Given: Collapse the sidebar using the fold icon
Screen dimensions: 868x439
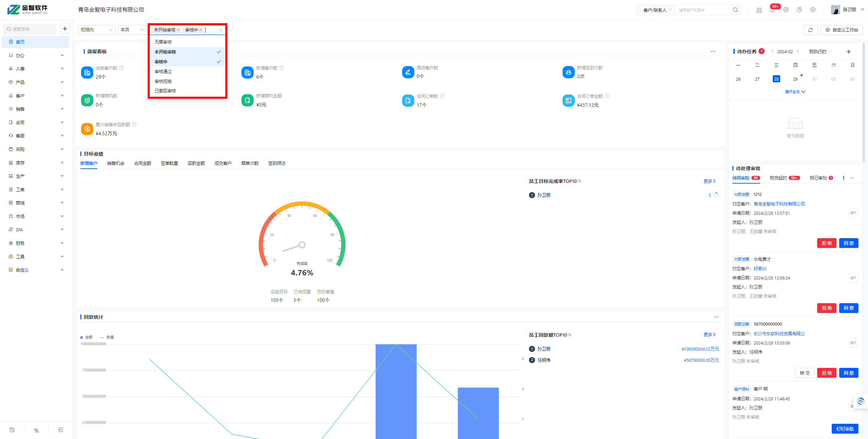Looking at the screenshot, I should 61,430.
